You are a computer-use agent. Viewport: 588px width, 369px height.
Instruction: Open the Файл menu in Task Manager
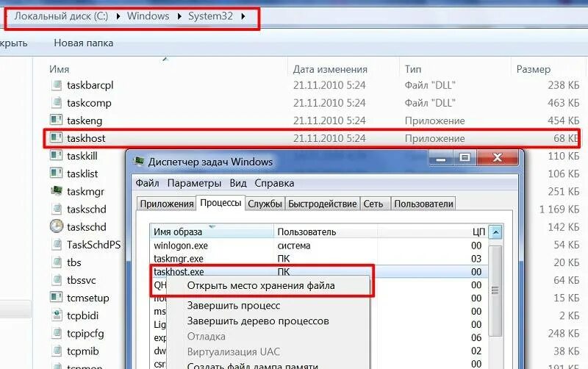(x=147, y=183)
